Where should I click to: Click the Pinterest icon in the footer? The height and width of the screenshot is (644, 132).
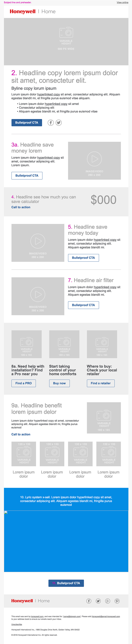point(117,601)
